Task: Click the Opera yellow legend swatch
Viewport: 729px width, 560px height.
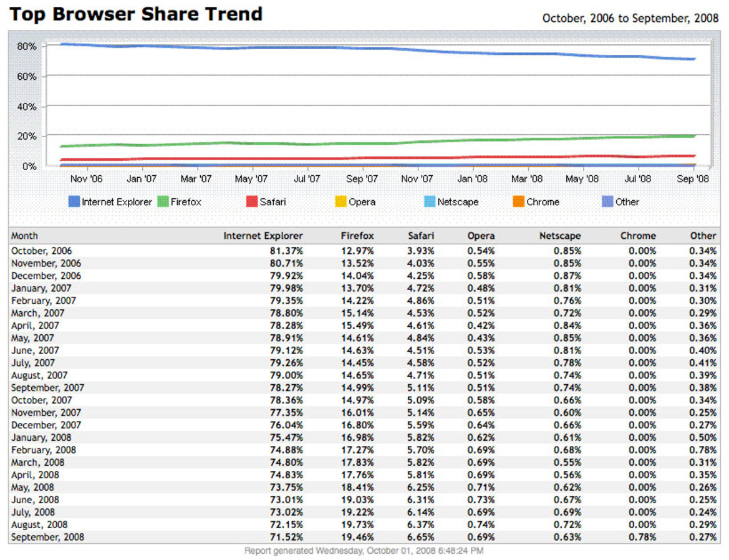Action: tap(340, 201)
